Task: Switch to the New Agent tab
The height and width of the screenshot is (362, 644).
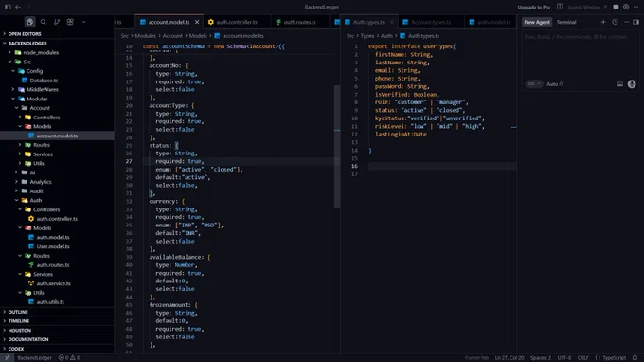Action: pyautogui.click(x=537, y=22)
